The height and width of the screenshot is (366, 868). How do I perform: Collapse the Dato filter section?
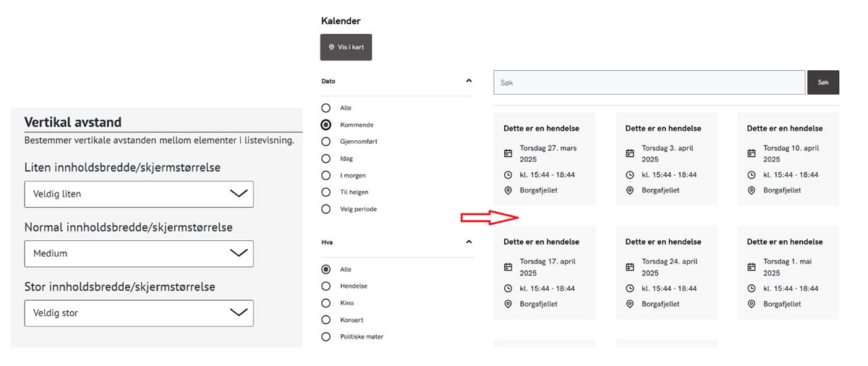point(469,81)
